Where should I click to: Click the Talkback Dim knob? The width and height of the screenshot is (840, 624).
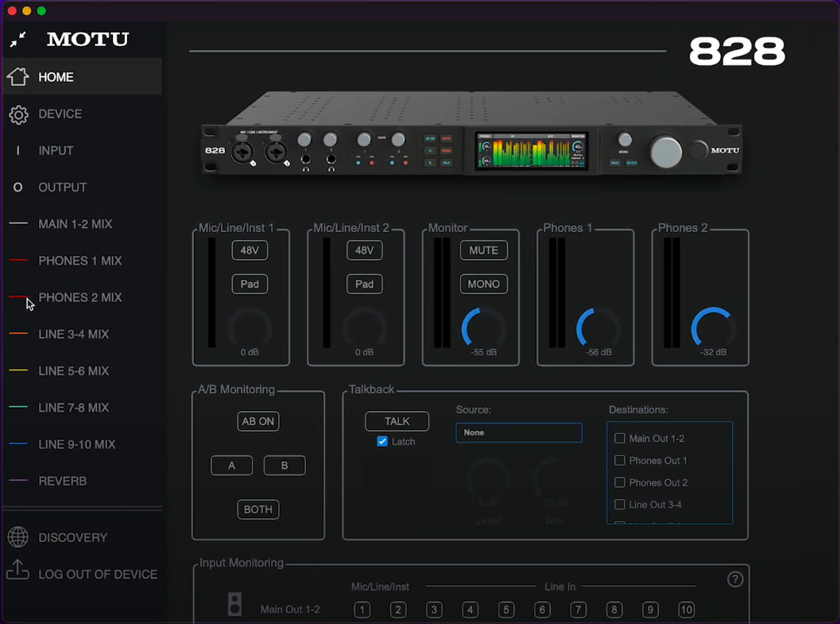pos(555,478)
